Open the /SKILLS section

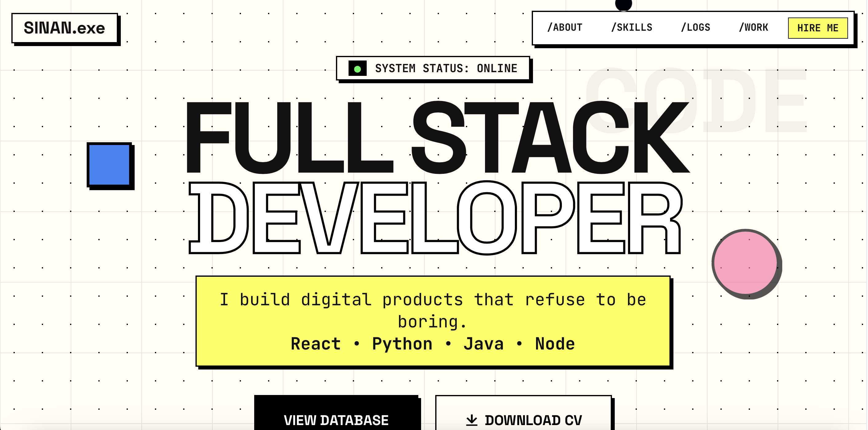coord(632,27)
